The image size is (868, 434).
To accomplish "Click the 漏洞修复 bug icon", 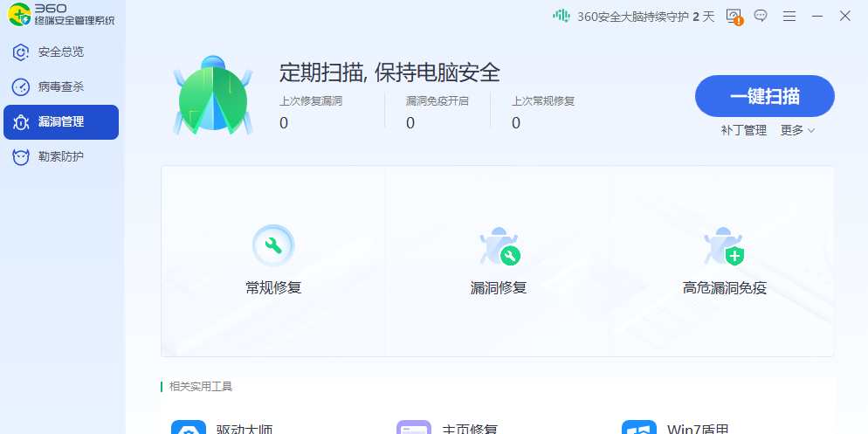I will 499,248.
